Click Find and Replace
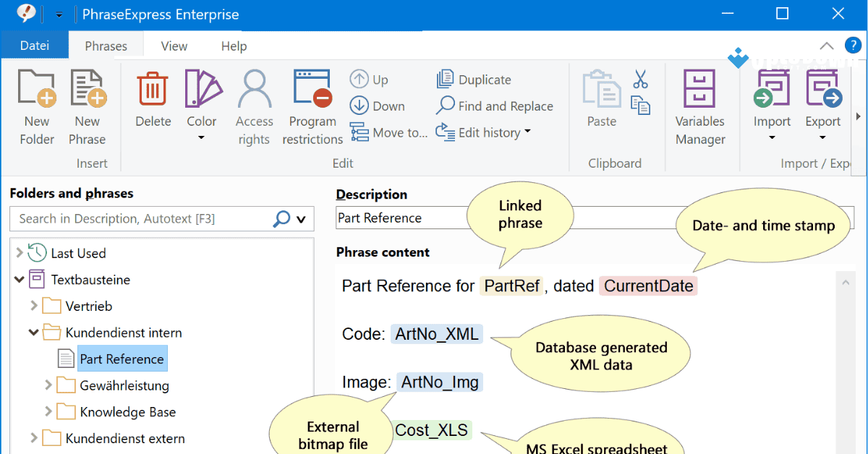868x454 pixels. [x=495, y=106]
